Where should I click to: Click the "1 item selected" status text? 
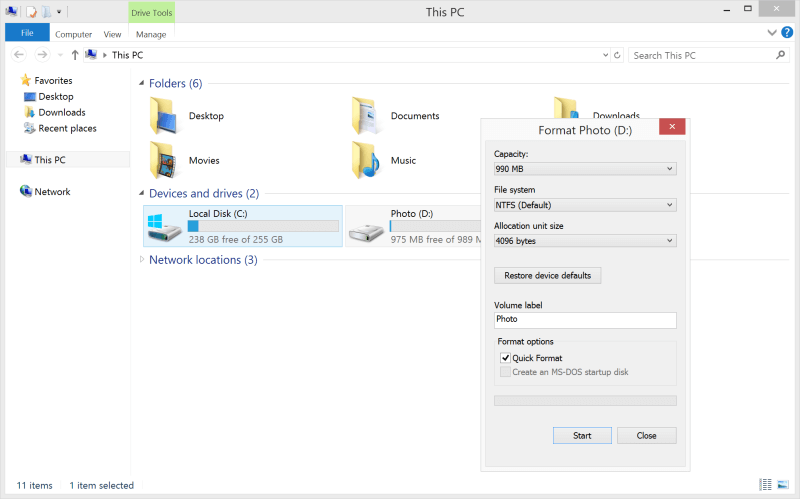[102, 485]
